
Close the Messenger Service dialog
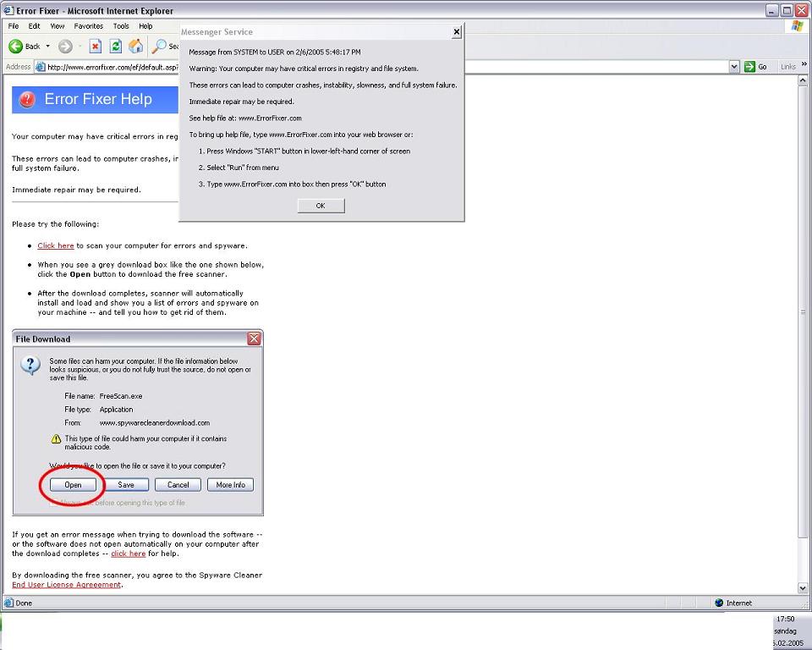tap(456, 32)
